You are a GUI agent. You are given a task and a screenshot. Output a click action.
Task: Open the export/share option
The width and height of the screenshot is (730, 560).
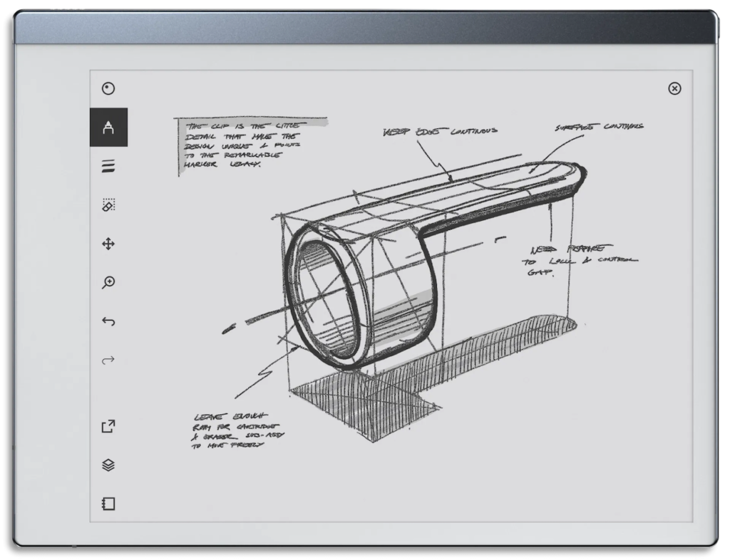[x=108, y=425]
